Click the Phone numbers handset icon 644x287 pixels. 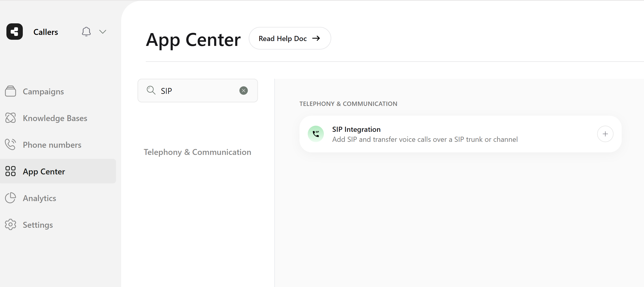coord(11,145)
